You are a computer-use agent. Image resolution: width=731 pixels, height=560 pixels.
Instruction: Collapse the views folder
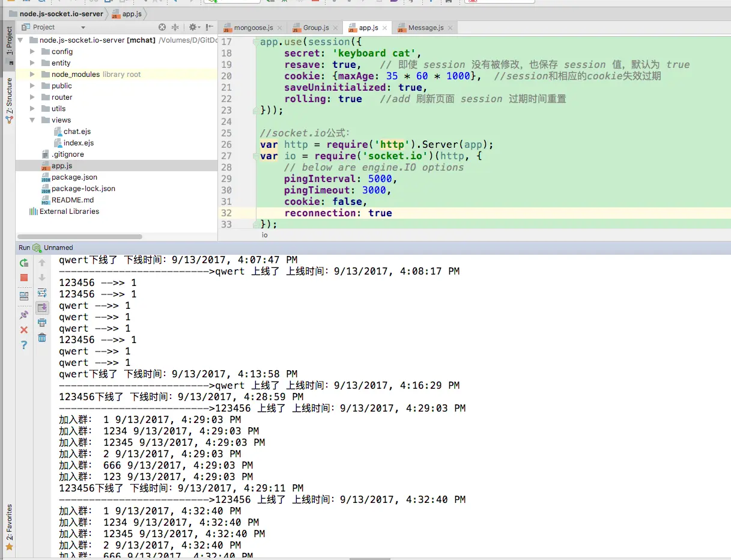[33, 120]
